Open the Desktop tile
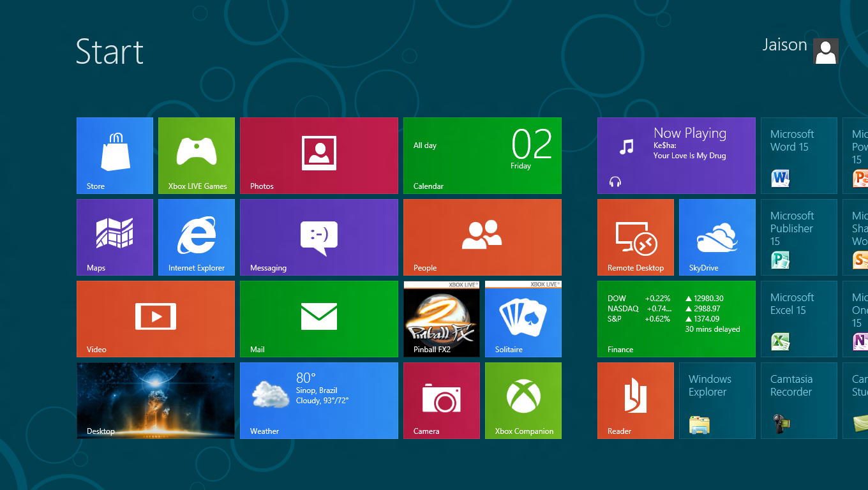 [x=156, y=401]
